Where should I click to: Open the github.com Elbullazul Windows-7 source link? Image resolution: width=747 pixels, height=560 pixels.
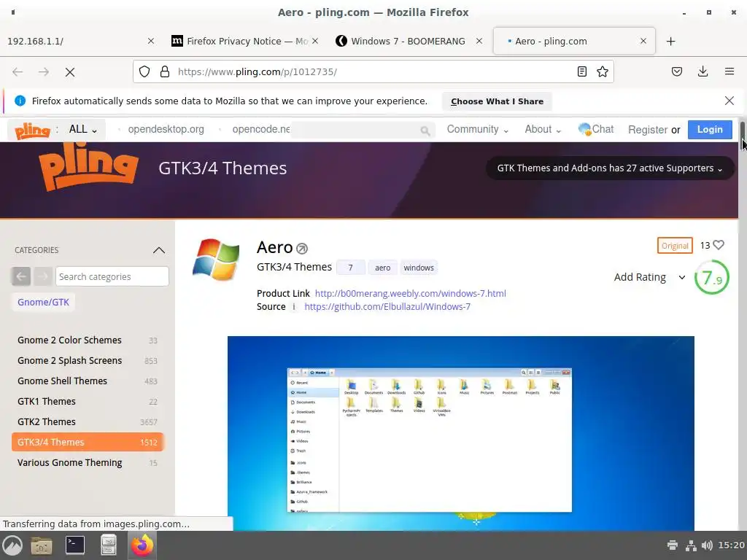tap(387, 307)
